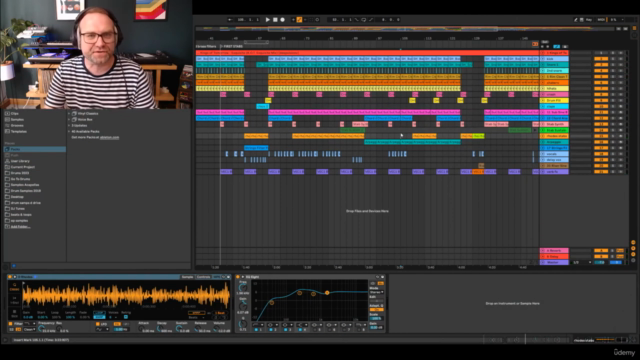Toggle Draw Mode pencil in the top bar

tap(576, 20)
